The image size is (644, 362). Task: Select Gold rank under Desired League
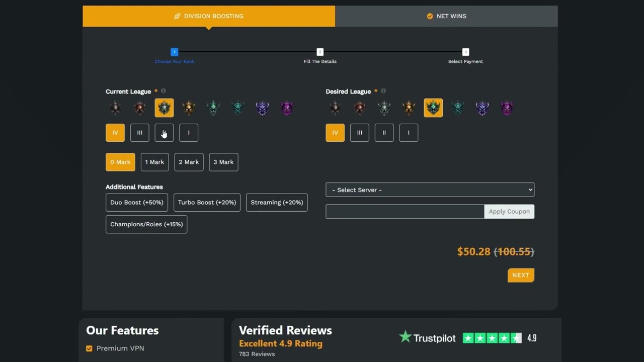tap(409, 108)
